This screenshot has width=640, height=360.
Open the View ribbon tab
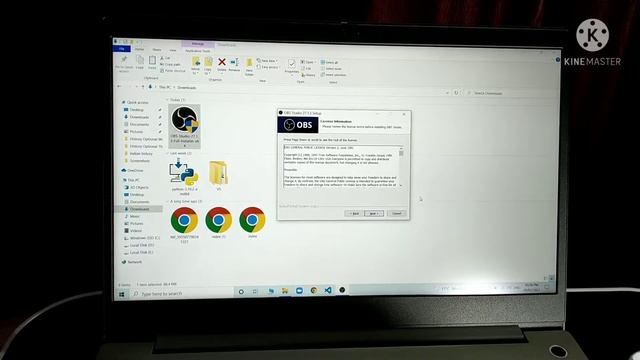173,50
